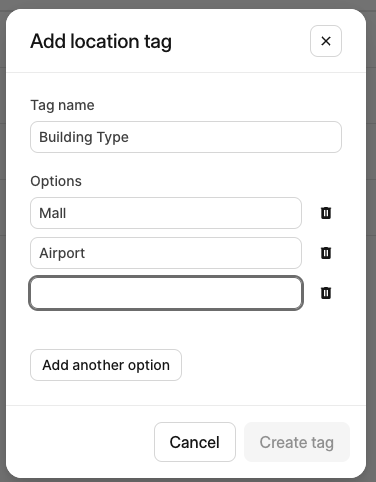Click the Add another option button
Image resolution: width=376 pixels, height=482 pixels.
click(106, 365)
